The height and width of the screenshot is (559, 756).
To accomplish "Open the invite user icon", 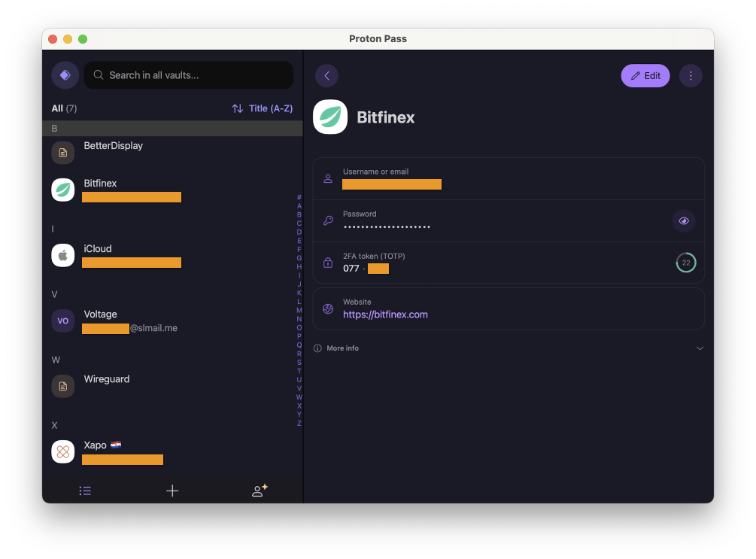I will coord(260,491).
